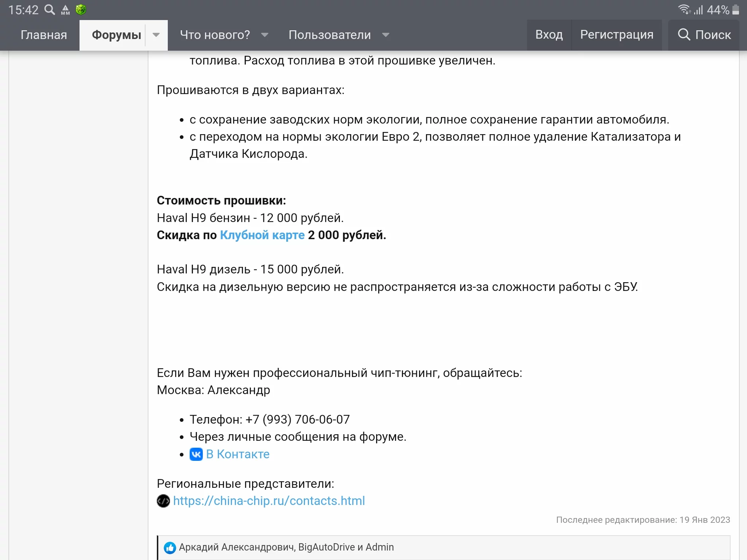
Task: Open the china-chip.ru contacts link
Action: pos(269,501)
